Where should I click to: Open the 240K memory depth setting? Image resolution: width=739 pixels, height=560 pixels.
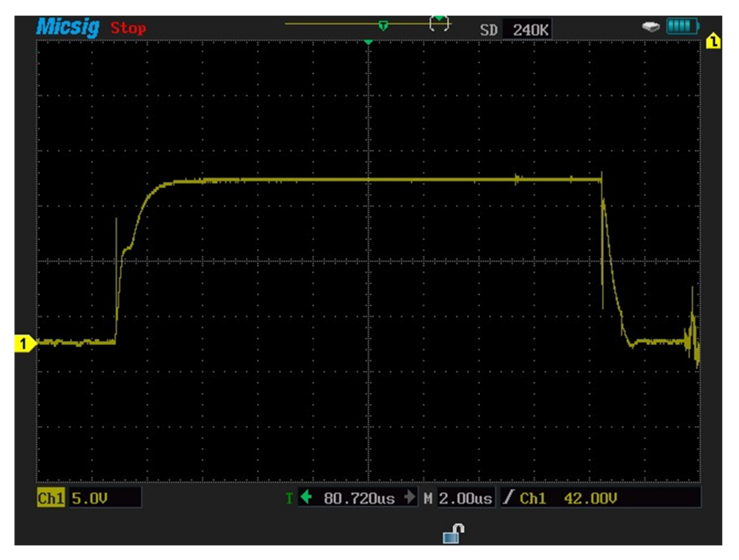coord(530,30)
